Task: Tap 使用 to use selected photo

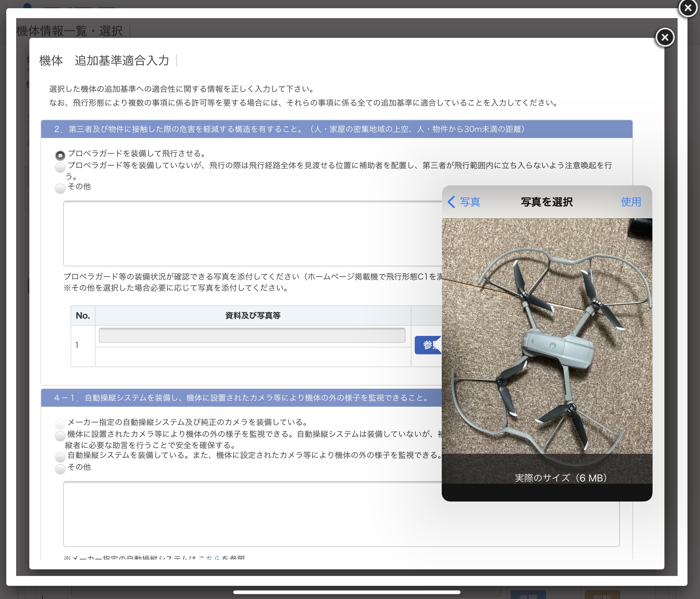Action: coord(630,202)
